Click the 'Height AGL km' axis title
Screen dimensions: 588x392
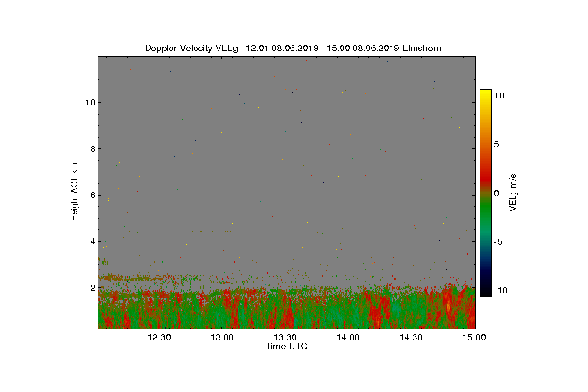tap(74, 192)
